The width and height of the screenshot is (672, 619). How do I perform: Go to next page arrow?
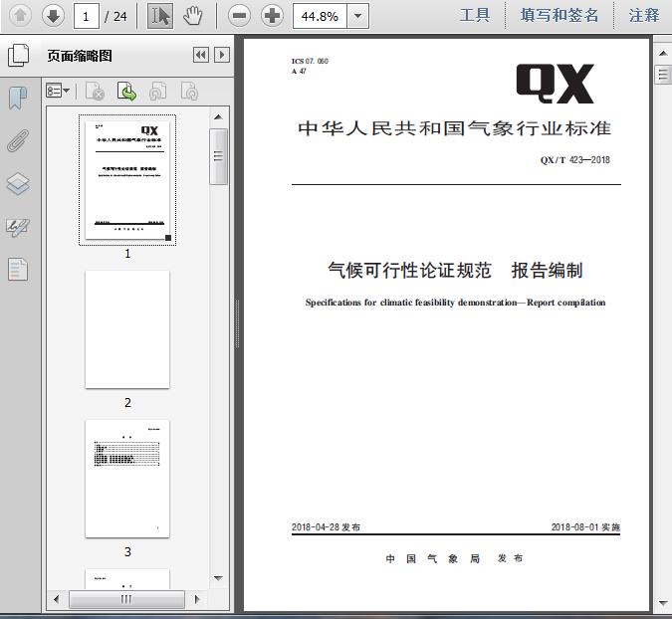[53, 16]
